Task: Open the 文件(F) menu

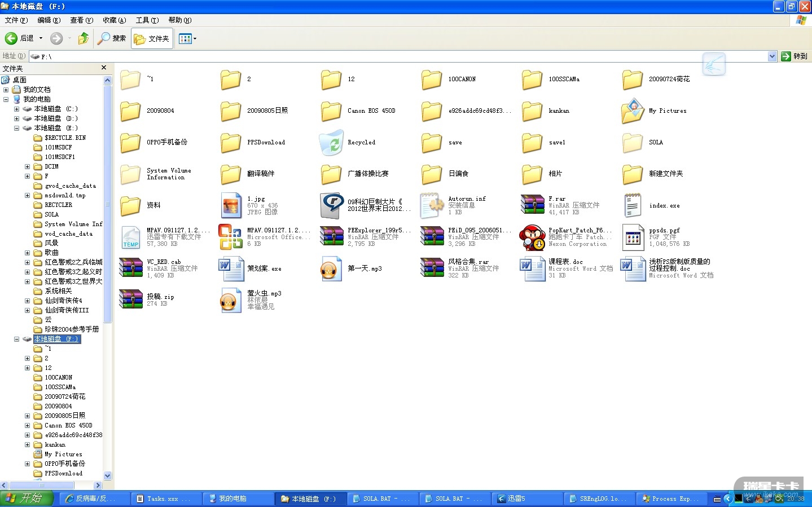Action: [16, 20]
